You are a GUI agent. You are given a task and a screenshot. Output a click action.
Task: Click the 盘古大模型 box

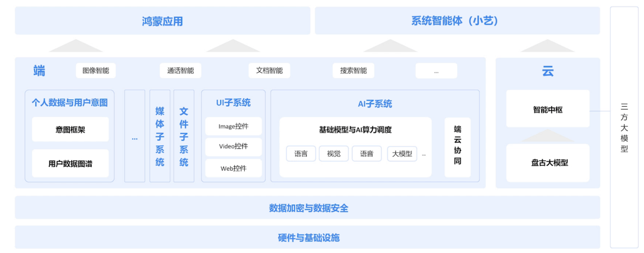[x=548, y=163]
